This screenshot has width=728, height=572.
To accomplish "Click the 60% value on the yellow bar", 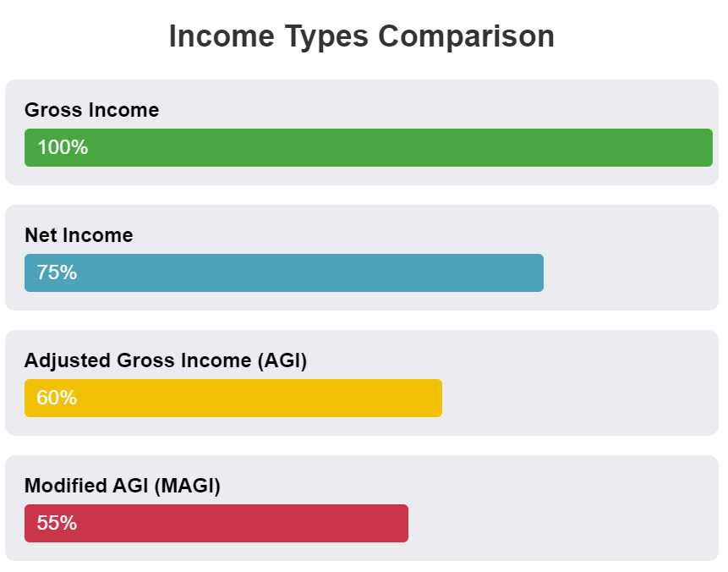I will 57,399.
